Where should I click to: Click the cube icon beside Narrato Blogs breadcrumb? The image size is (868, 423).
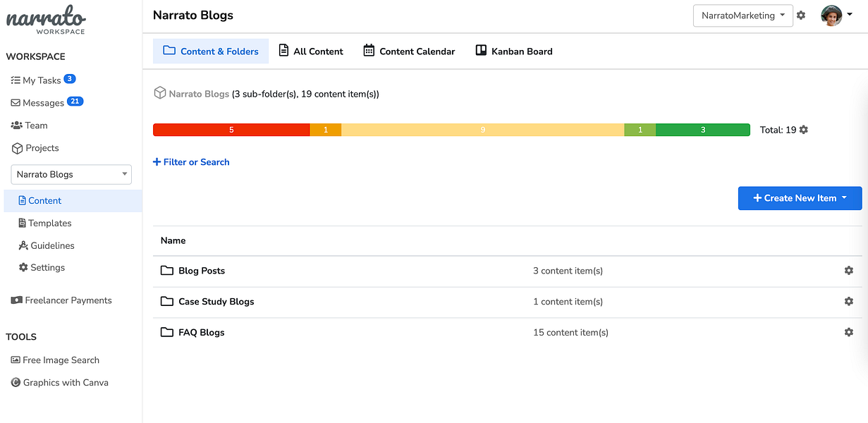click(x=160, y=93)
